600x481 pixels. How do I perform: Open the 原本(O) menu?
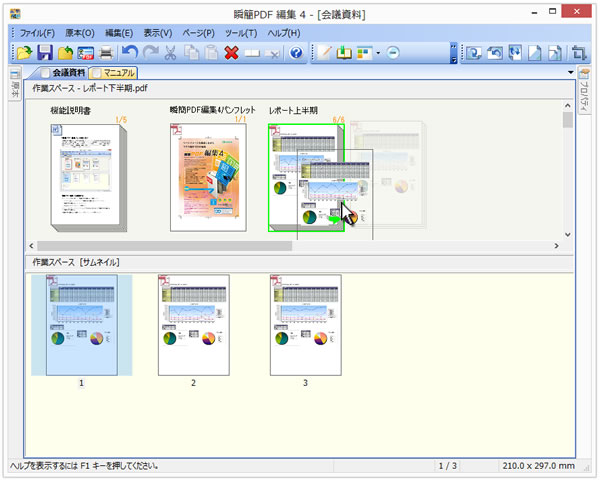click(x=80, y=33)
